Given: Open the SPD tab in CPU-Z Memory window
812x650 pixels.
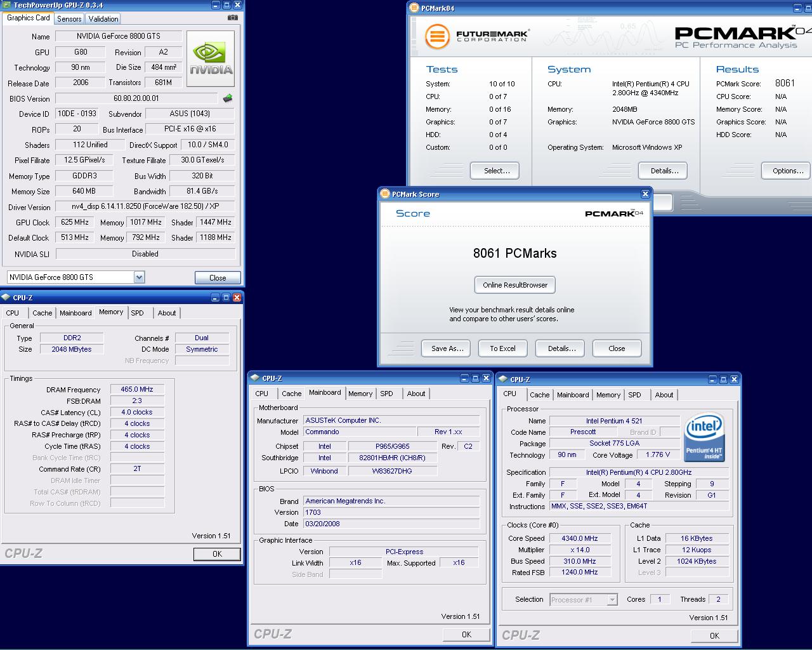Looking at the screenshot, I should point(138,313).
